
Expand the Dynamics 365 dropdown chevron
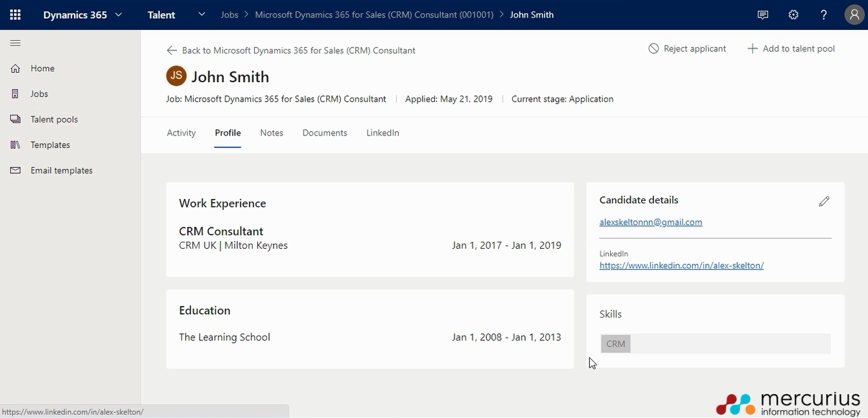[119, 14]
